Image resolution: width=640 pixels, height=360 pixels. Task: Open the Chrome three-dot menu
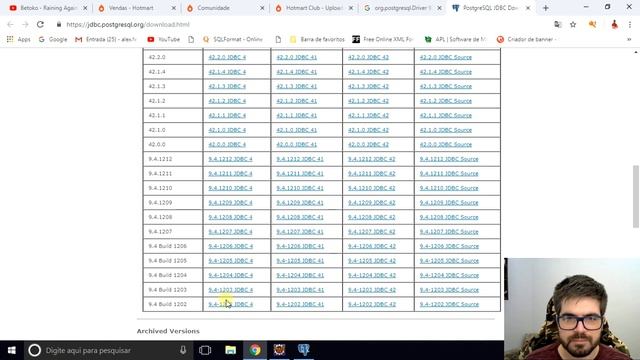[x=630, y=24]
